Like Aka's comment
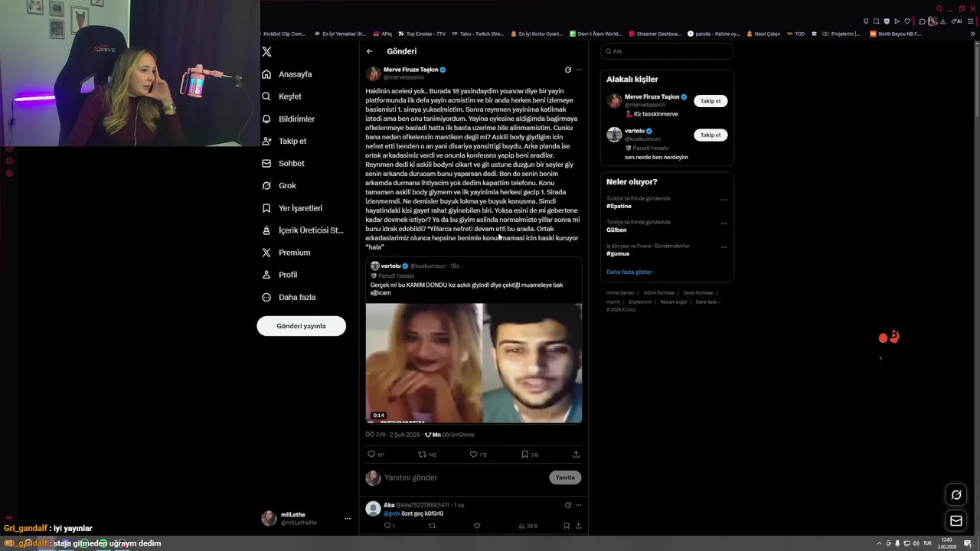Viewport: 980px width, 551px height. [477, 526]
